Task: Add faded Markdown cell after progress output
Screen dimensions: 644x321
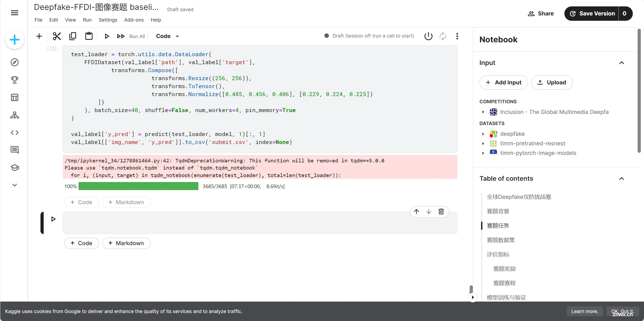Action: (x=126, y=202)
